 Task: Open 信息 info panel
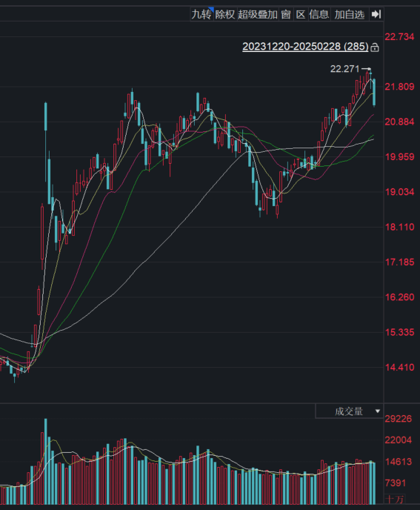point(319,14)
